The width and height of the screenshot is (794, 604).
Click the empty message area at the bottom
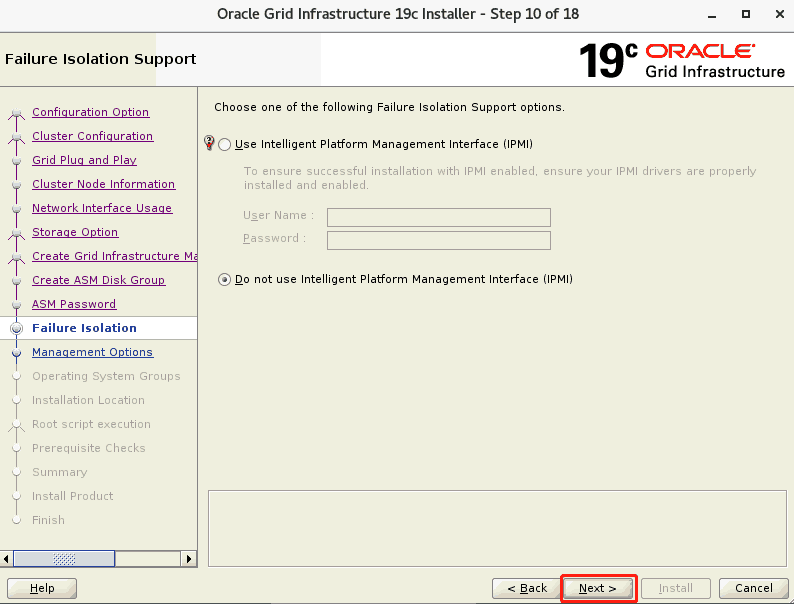point(497,528)
